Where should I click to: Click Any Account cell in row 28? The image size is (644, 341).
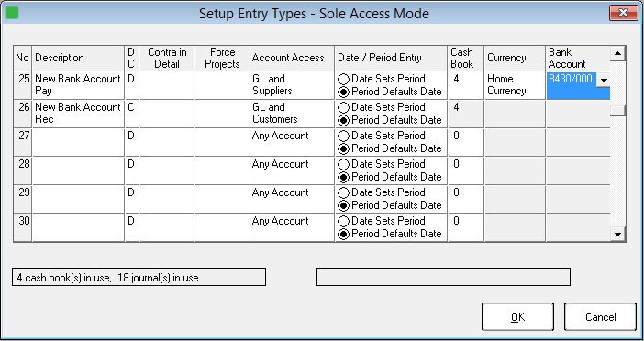coord(292,170)
